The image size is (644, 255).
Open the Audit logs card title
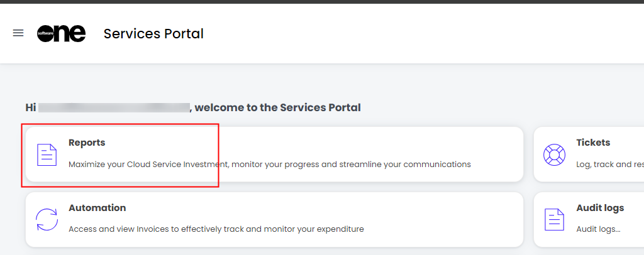[x=600, y=209]
